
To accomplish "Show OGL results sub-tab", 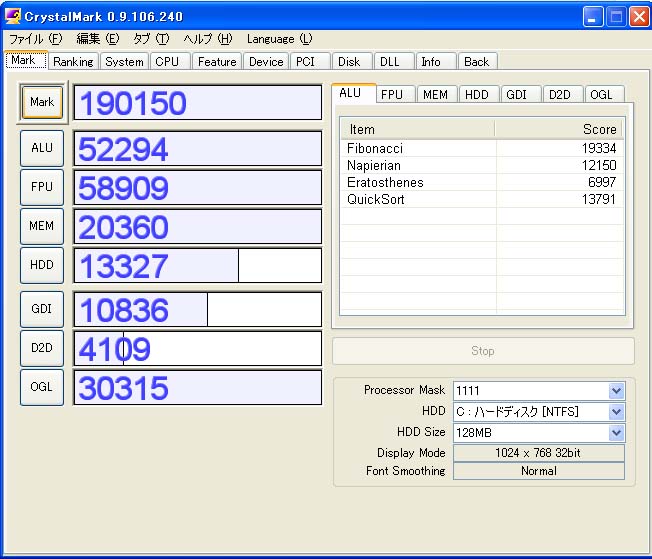I will click(x=605, y=94).
